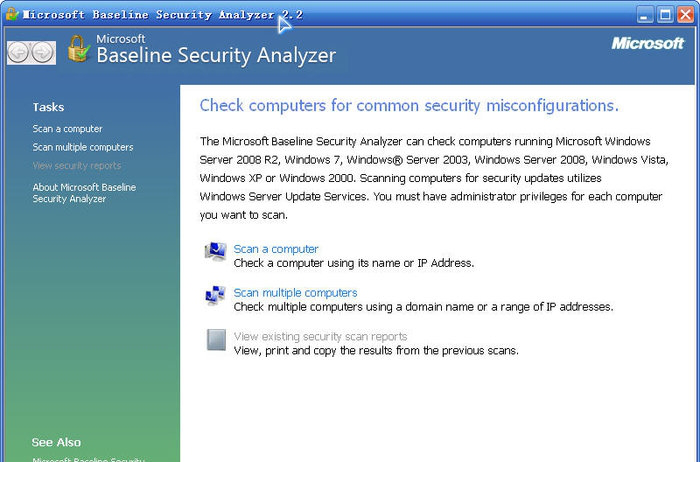Click the "Tasks" sidebar heading
Image resolution: width=700 pixels, height=480 pixels.
tap(48, 107)
